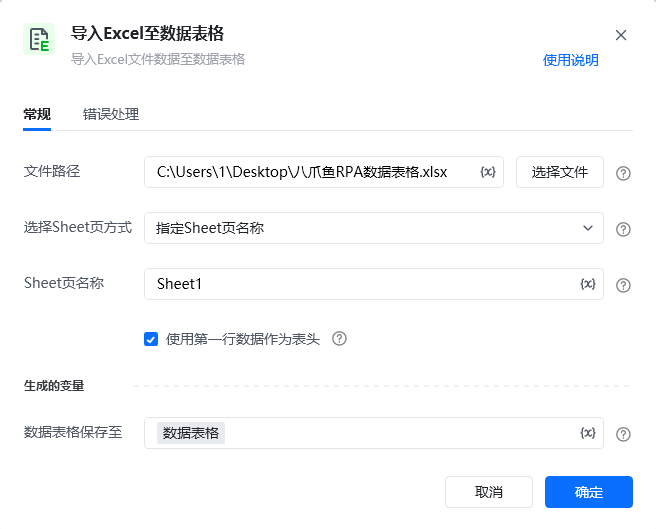The height and width of the screenshot is (529, 656).
Task: Click the 确定 button
Action: 589,492
